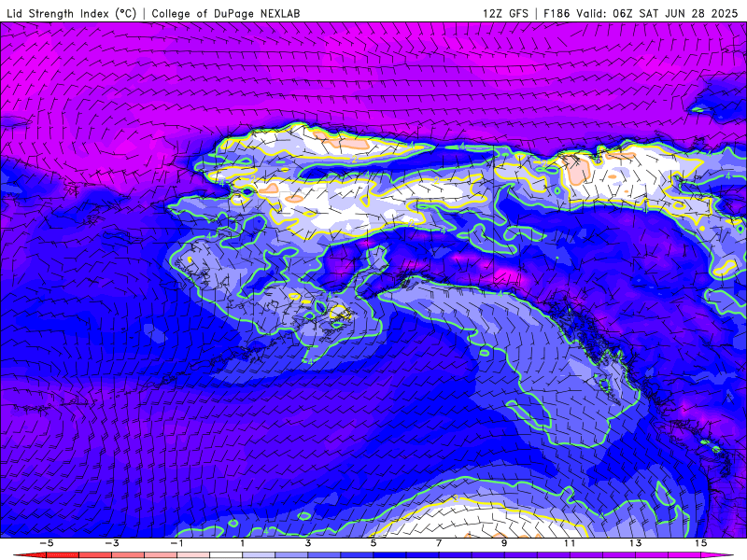Click the 1 label on the color scale
747x560 pixels.
[x=243, y=543]
